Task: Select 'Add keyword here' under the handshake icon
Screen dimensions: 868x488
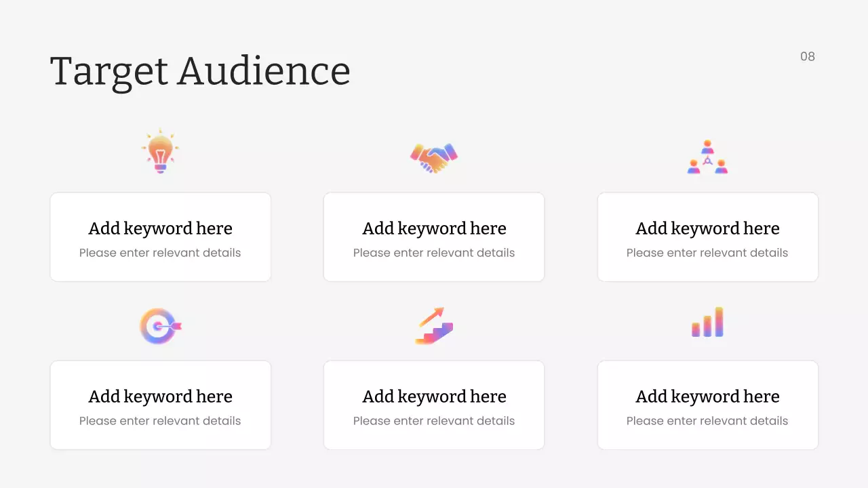Action: pos(434,228)
